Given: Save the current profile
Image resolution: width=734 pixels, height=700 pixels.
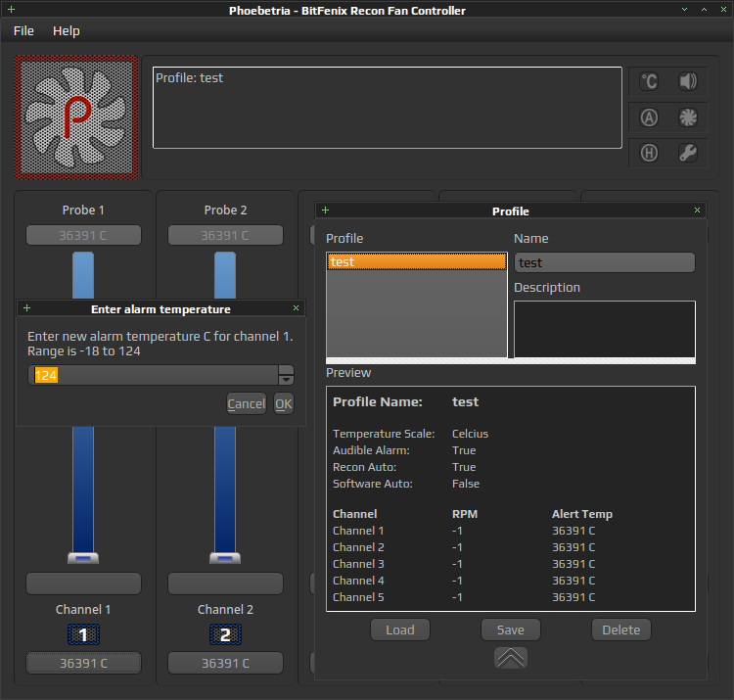Looking at the screenshot, I should 511,630.
